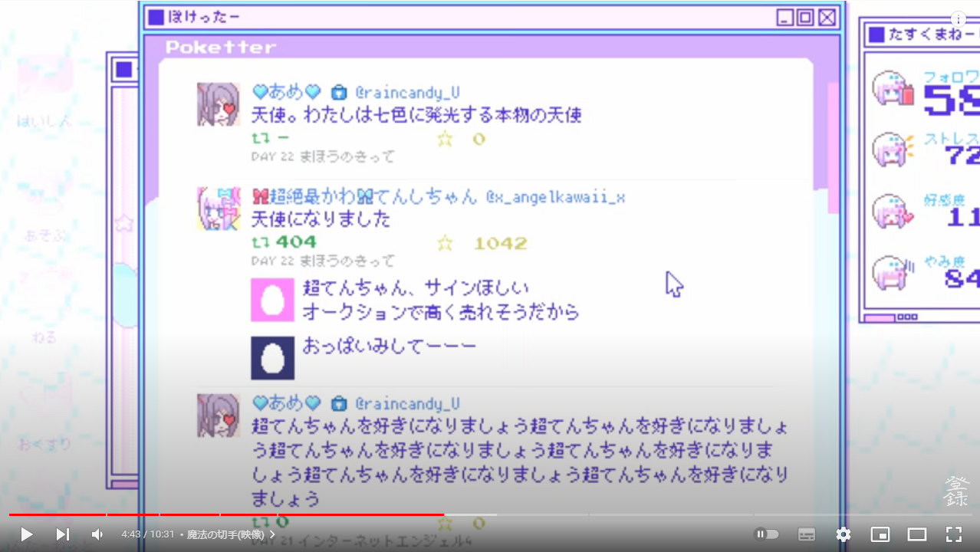Viewport: 980px width, 552px height.
Task: Open @raincandy_U handle on 好きになりましょう post
Action: pos(407,404)
